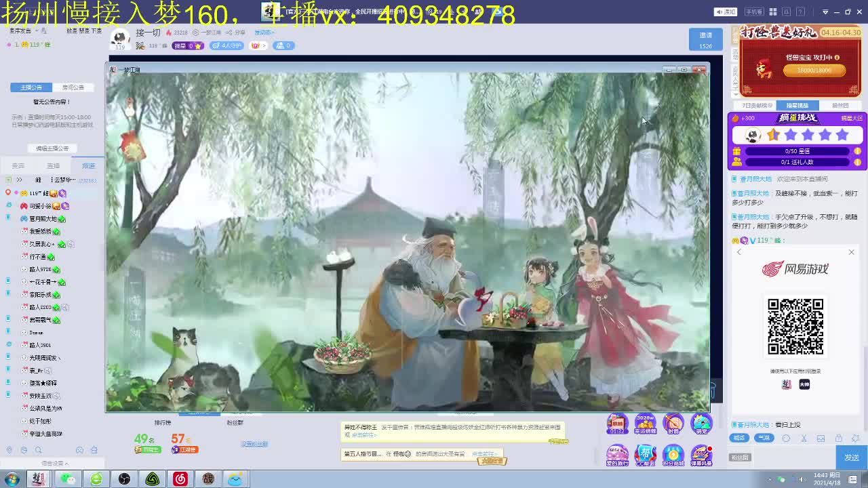Click the Windows Start button
Image resolution: width=868 pixels, height=488 pixels.
[x=12, y=479]
